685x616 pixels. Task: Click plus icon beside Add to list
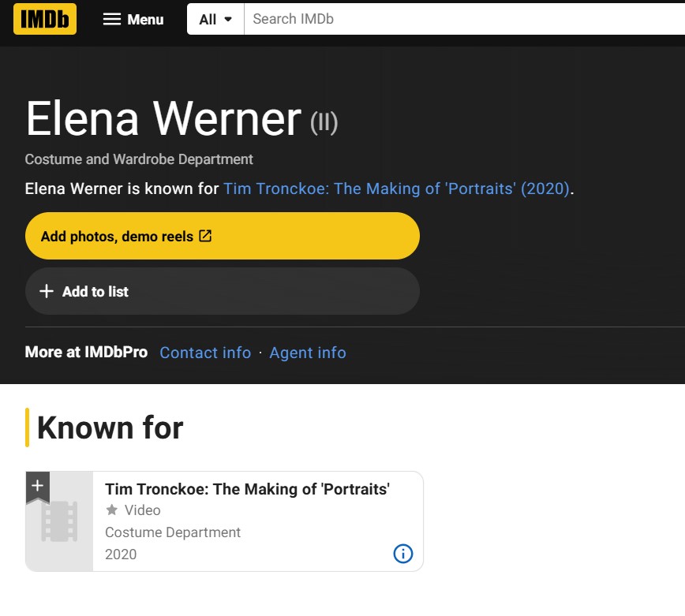coord(47,292)
